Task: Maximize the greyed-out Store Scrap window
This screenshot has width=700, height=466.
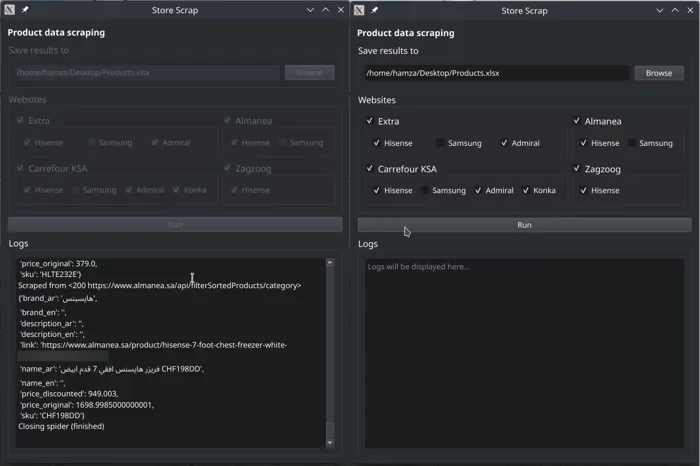Action: [325, 11]
